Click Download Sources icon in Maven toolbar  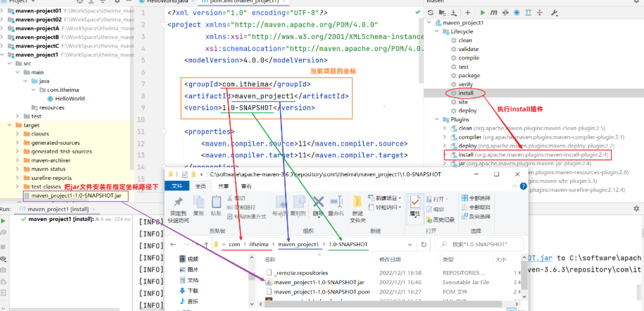click(454, 13)
